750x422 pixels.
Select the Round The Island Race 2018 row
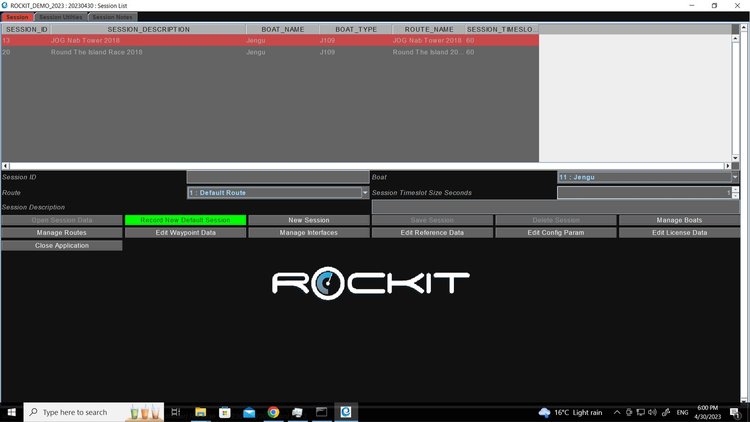coord(270,52)
